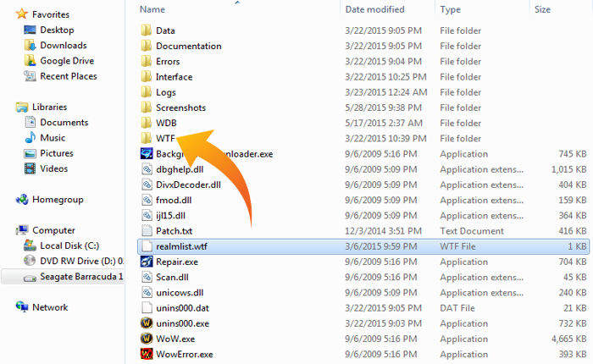Click the Scan.dll file icon

click(x=147, y=277)
